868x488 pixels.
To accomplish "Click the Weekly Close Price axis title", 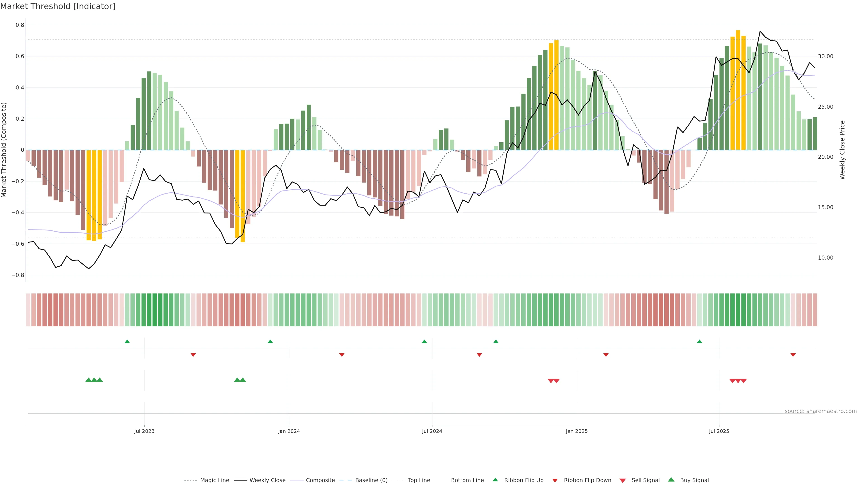I will (x=842, y=150).
